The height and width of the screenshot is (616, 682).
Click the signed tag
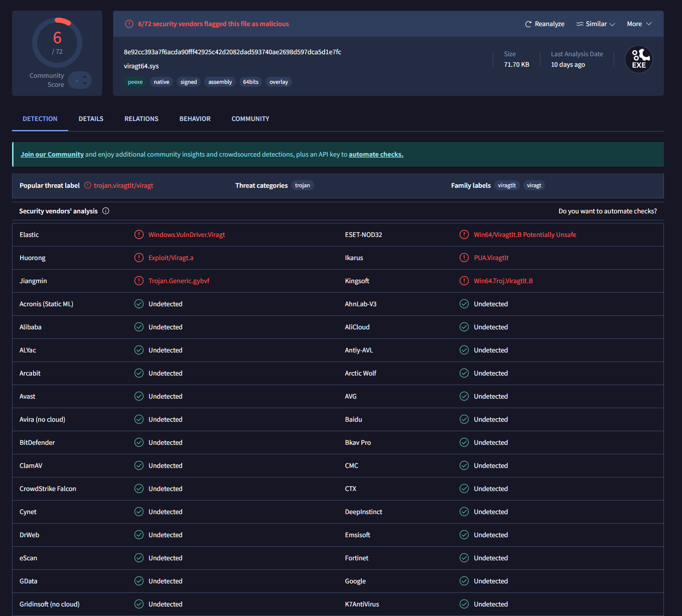pos(189,82)
